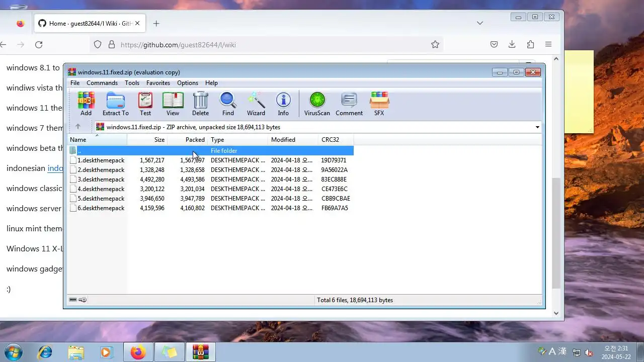
Task: Open Internet Explorer from taskbar
Action: click(x=45, y=352)
